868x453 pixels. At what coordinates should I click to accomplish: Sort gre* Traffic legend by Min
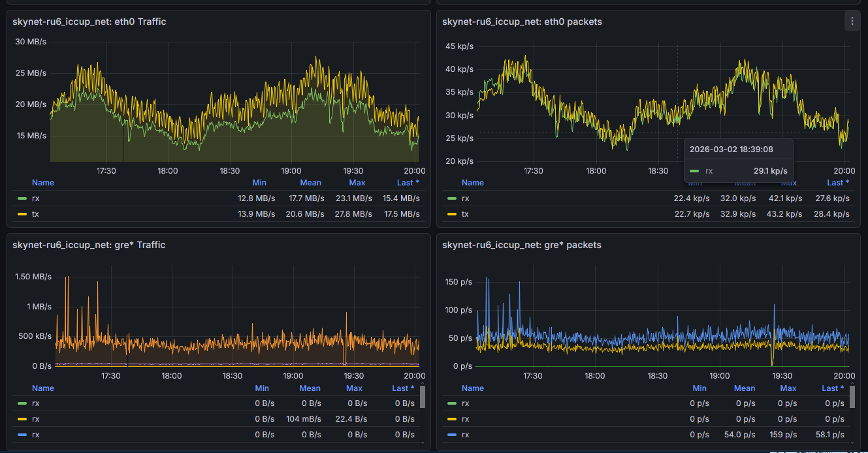pos(262,388)
